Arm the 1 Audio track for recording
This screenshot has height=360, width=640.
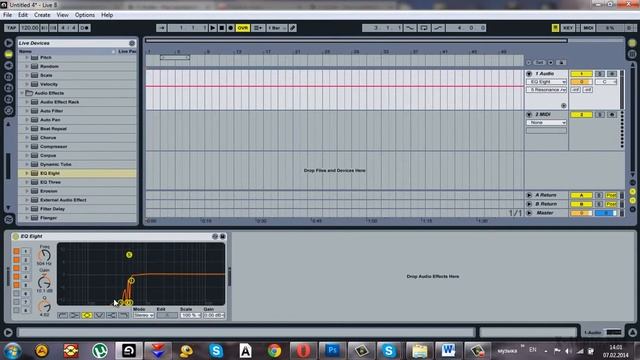click(611, 74)
